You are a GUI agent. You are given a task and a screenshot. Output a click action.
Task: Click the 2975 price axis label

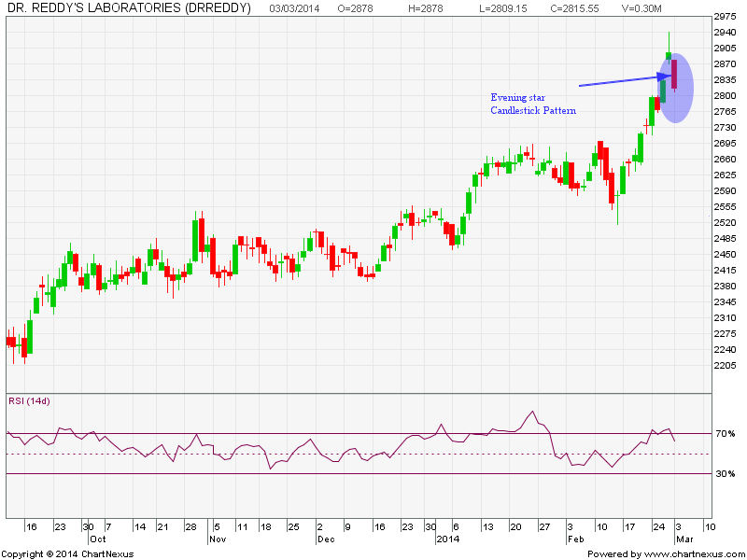click(726, 16)
